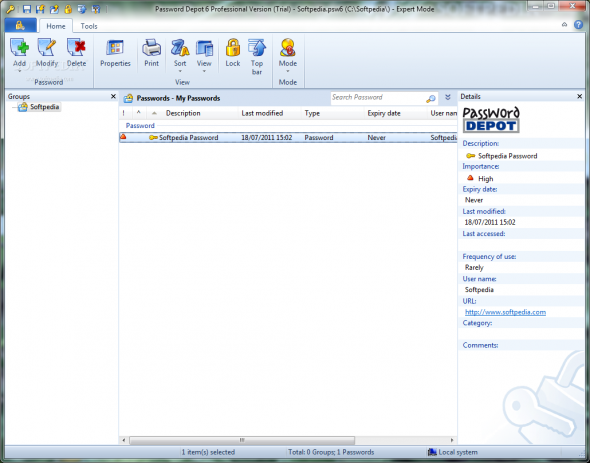Click the Print icon in the ribbon
The image size is (590, 463).
(152, 48)
